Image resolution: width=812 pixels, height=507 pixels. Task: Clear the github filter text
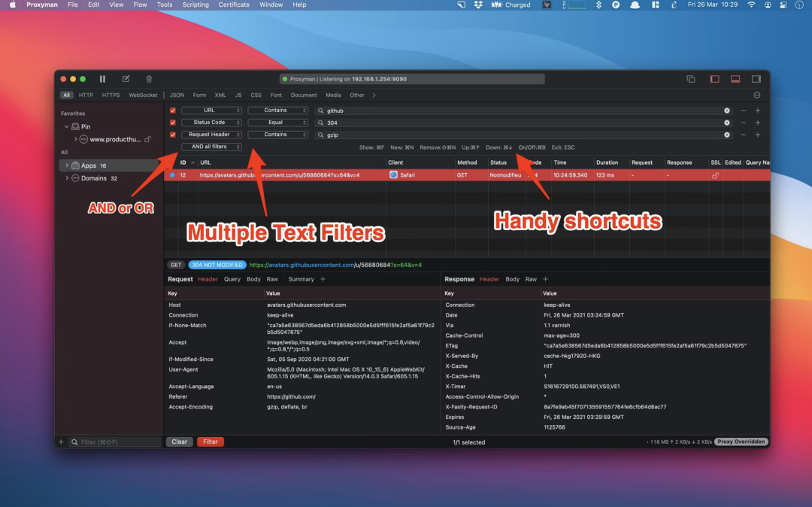tap(727, 111)
